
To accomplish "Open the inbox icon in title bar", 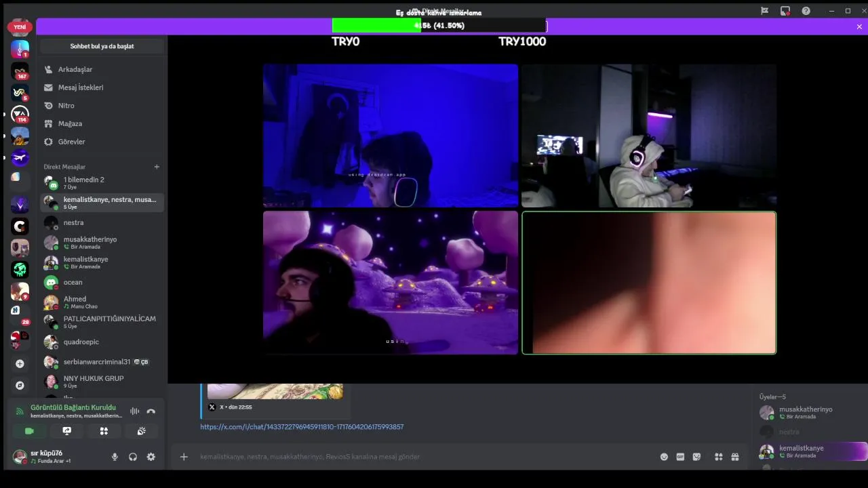I will pos(785,11).
